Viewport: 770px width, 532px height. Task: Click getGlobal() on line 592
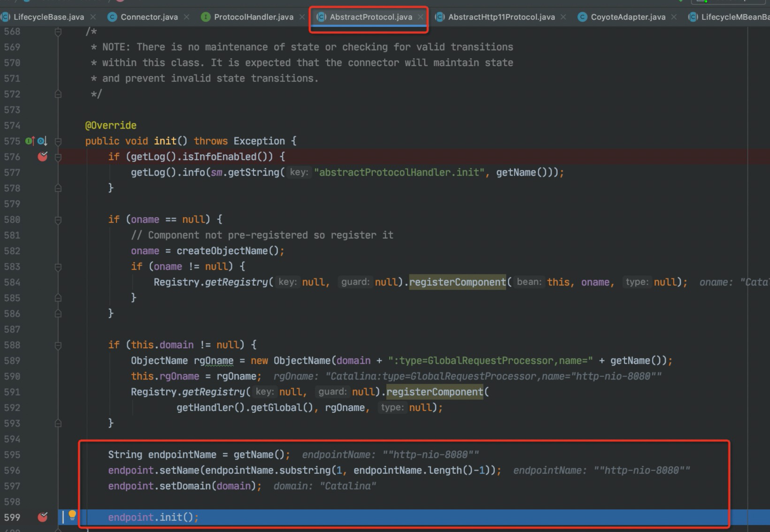pos(282,407)
